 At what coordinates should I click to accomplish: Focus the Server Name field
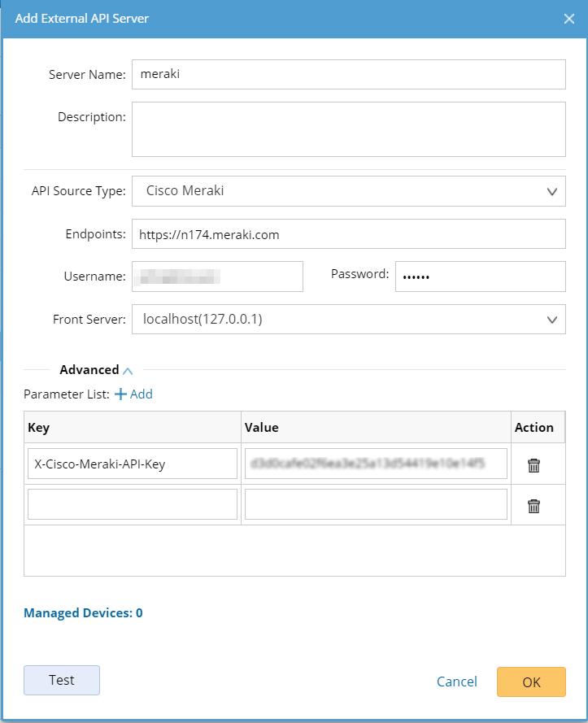point(349,74)
